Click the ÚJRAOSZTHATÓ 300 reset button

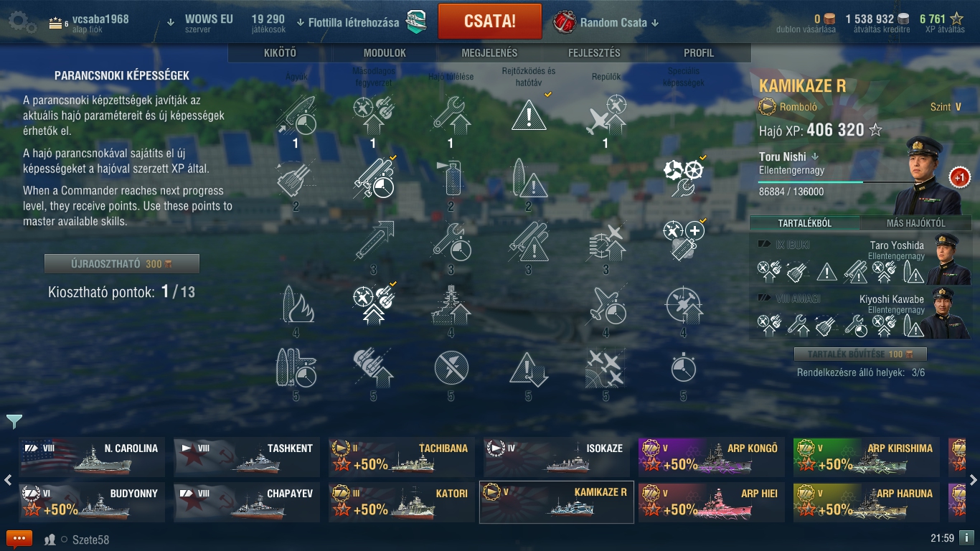click(122, 264)
